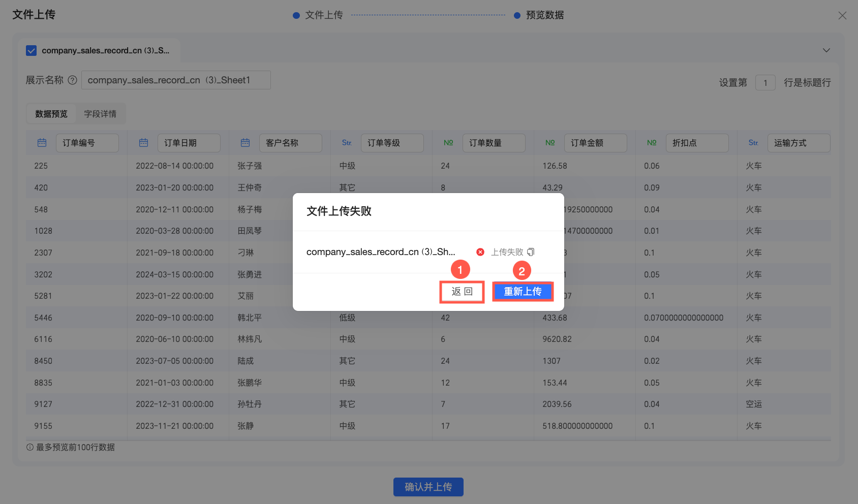This screenshot has width=858, height=504.
Task: Edit the 订单金额 column name field
Action: pos(596,143)
